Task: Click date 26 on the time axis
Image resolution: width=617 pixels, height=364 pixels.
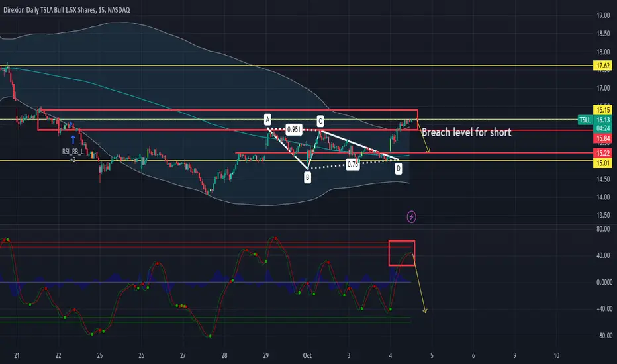Action: [141, 356]
